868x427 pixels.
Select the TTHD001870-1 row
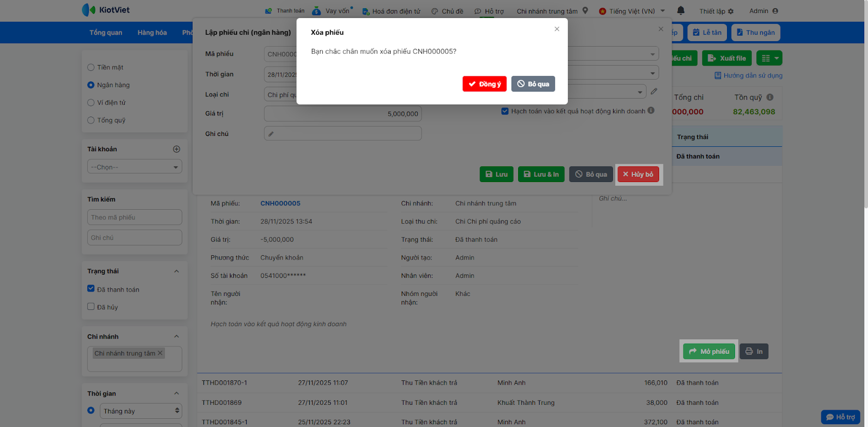pyautogui.click(x=489, y=383)
